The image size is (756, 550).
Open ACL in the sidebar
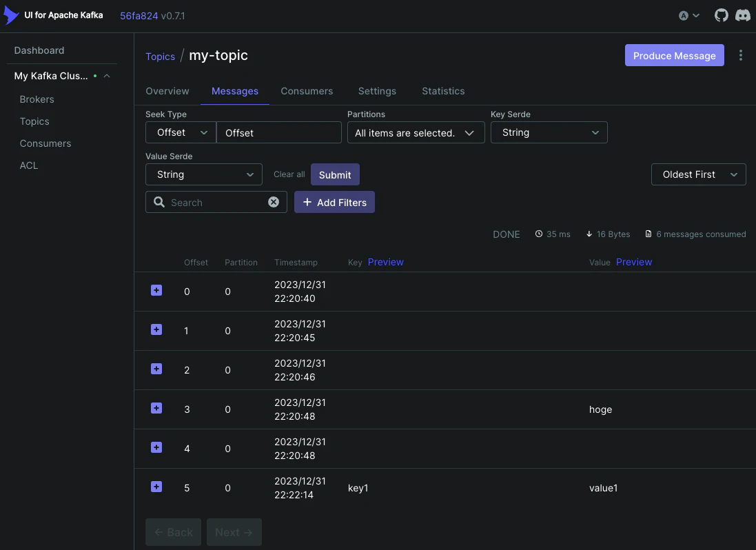[28, 165]
